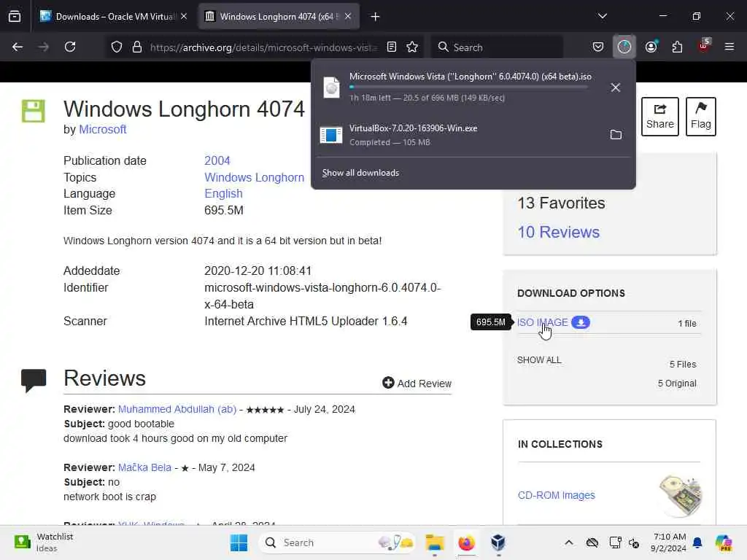Open the Watchlist Ideas widget
This screenshot has width=747, height=560.
tap(44, 542)
